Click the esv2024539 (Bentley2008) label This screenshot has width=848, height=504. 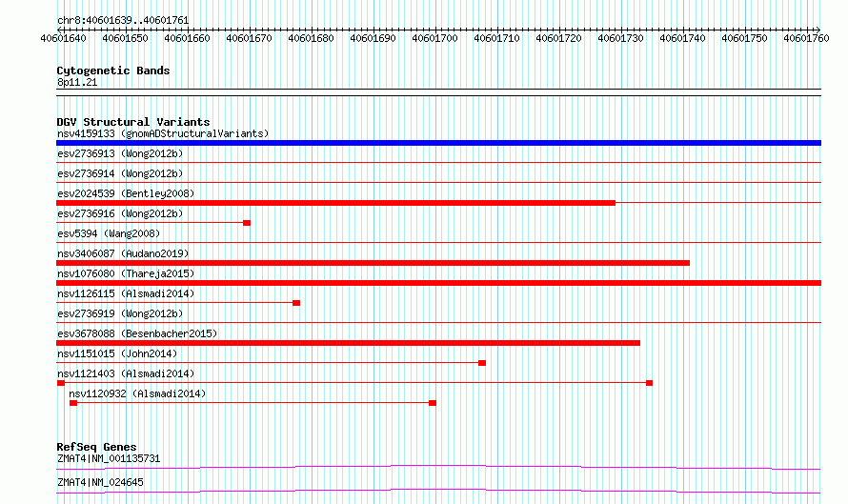click(x=126, y=193)
